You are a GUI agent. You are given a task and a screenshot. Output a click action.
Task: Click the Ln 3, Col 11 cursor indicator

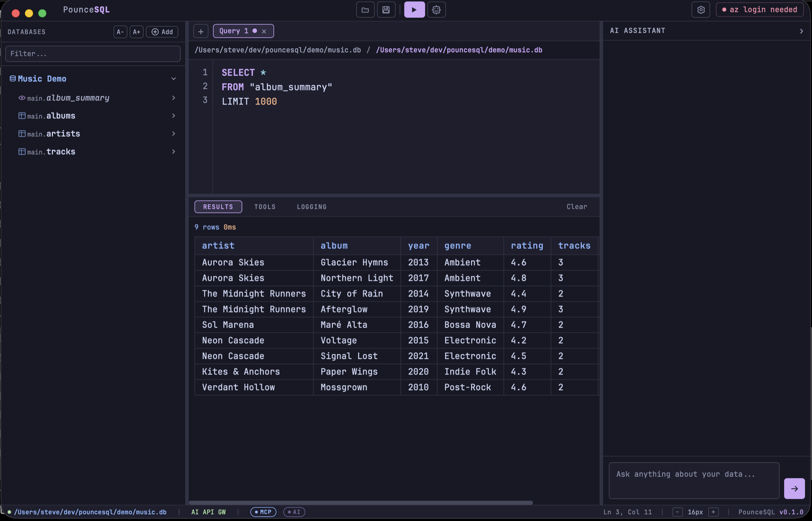coord(628,512)
